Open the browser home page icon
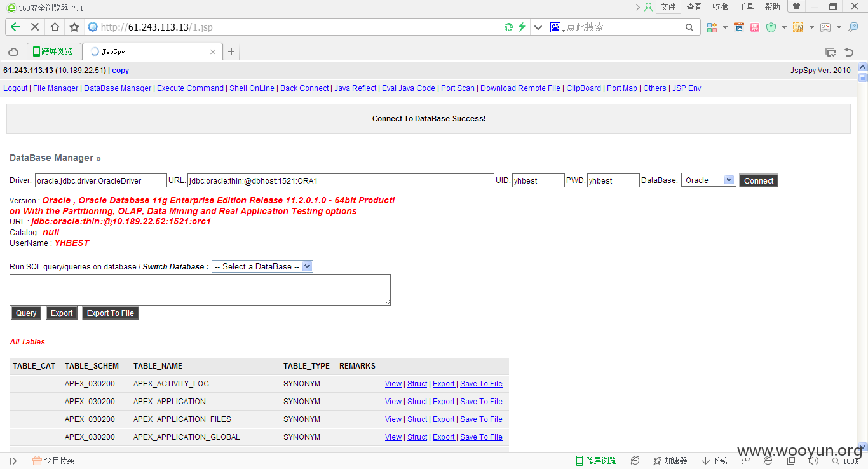Screen dimensions: 868x469 (55, 27)
